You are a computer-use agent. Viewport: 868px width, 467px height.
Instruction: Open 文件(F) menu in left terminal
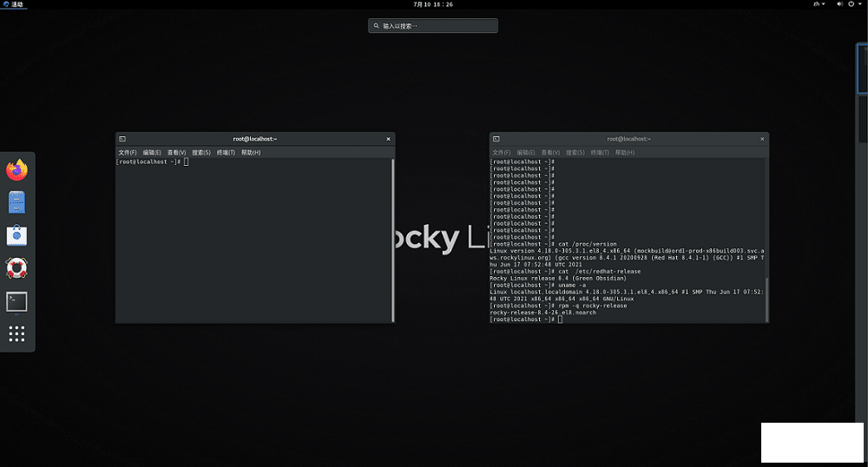128,153
